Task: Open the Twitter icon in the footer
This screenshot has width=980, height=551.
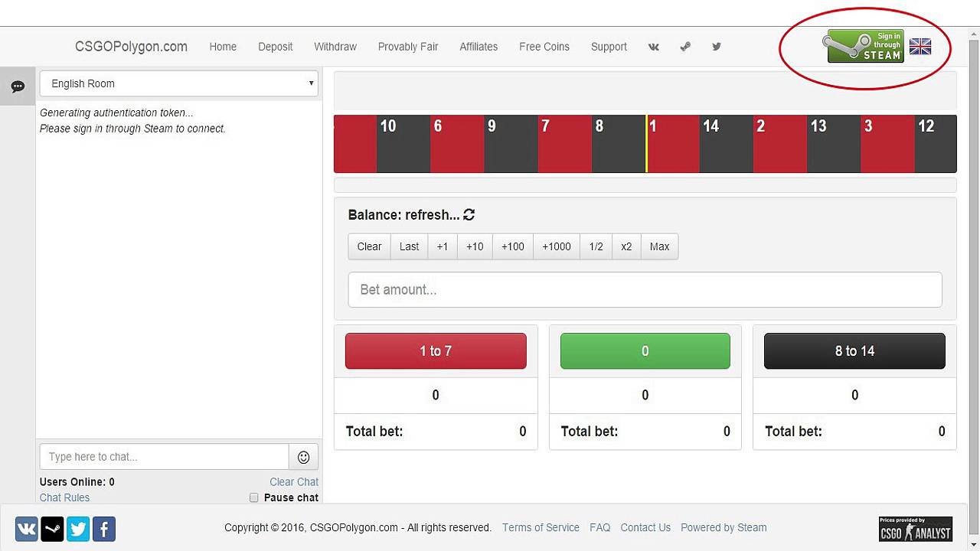Action: 78,529
